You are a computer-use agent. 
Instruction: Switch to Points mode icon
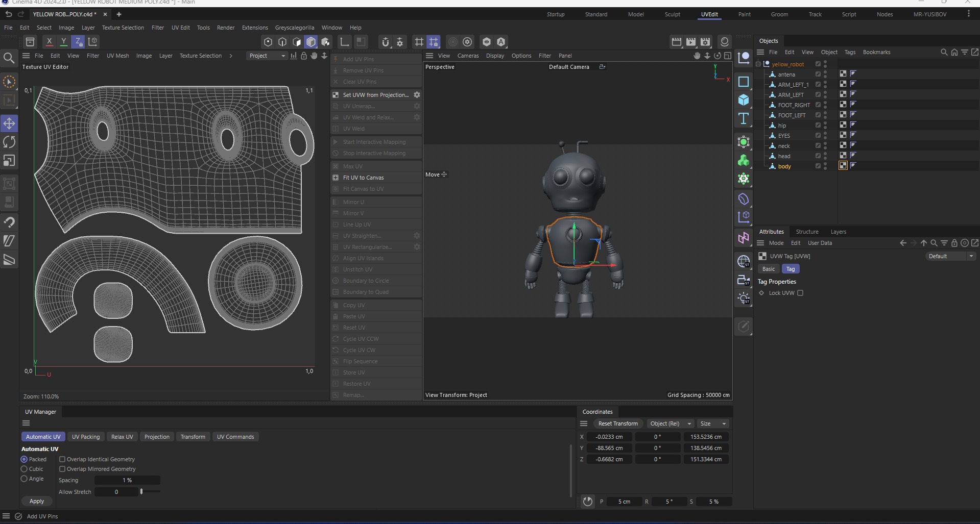tap(268, 42)
